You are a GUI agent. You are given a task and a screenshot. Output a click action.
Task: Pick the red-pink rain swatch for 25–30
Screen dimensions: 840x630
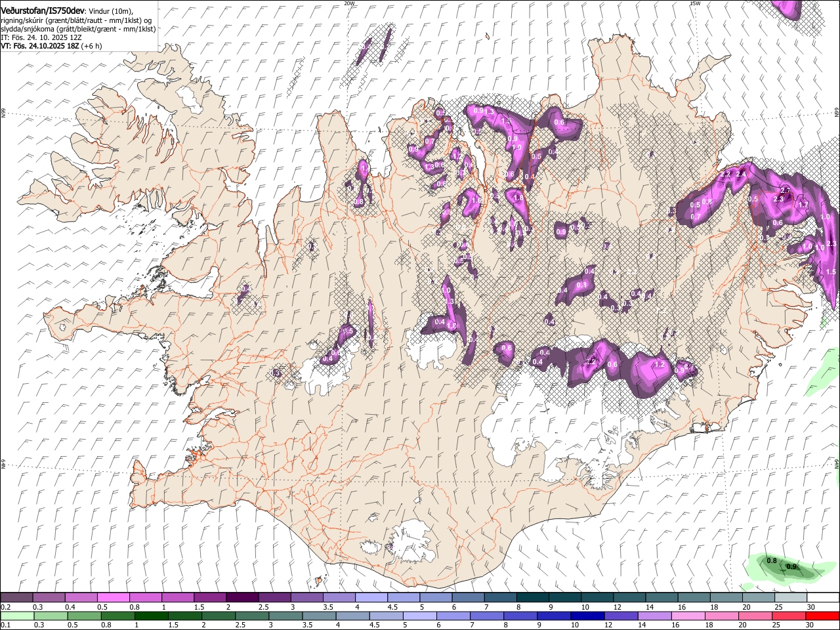click(x=788, y=616)
